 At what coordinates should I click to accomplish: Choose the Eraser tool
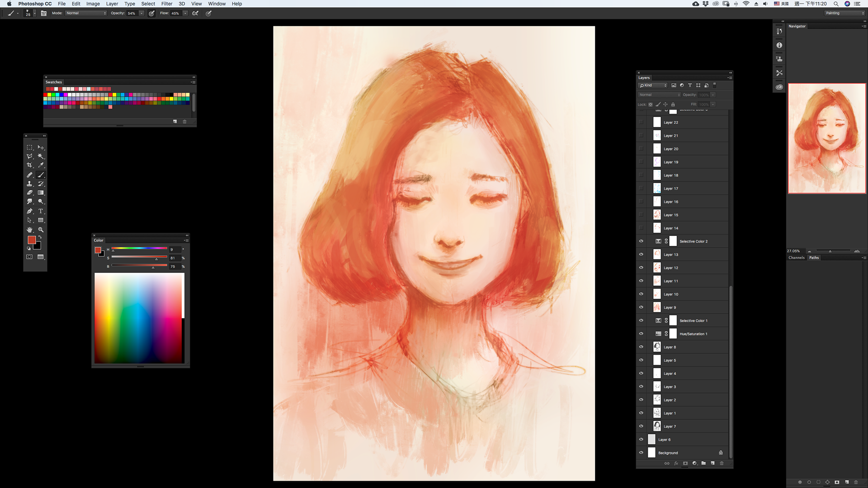[x=29, y=192]
